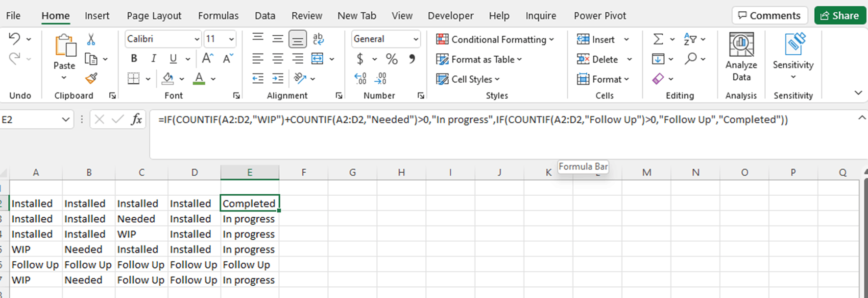The height and width of the screenshot is (298, 868).
Task: Increase cell indent
Action: tap(278, 78)
